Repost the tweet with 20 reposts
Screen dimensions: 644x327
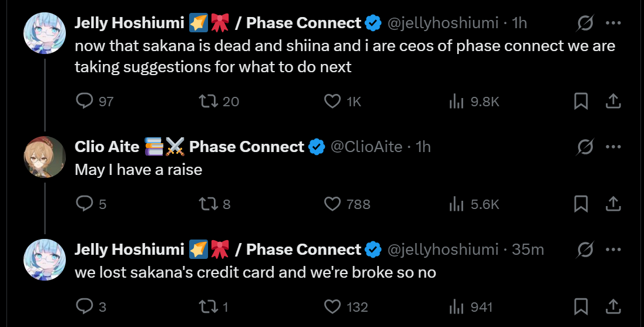point(209,102)
